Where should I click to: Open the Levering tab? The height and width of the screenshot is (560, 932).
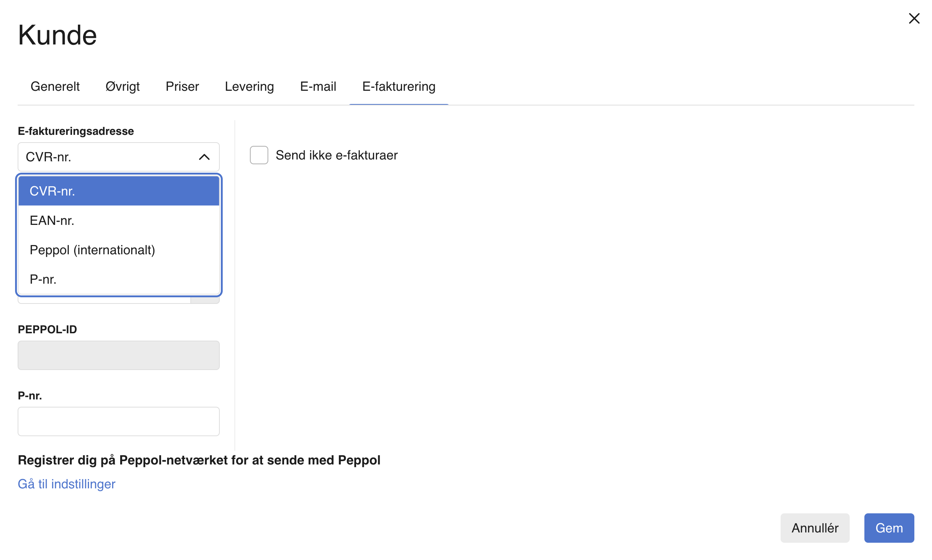[x=249, y=86]
